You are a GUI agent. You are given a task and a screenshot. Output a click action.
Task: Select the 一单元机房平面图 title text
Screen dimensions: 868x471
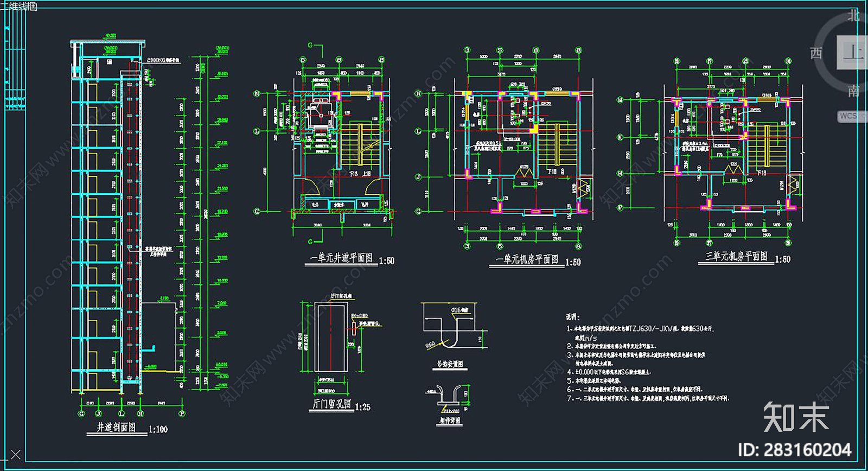point(527,259)
